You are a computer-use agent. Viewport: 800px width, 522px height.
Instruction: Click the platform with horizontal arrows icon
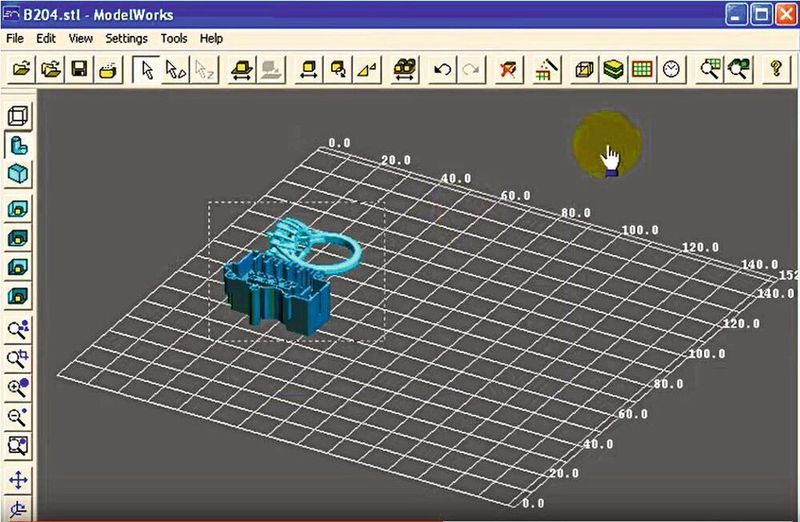[x=242, y=69]
